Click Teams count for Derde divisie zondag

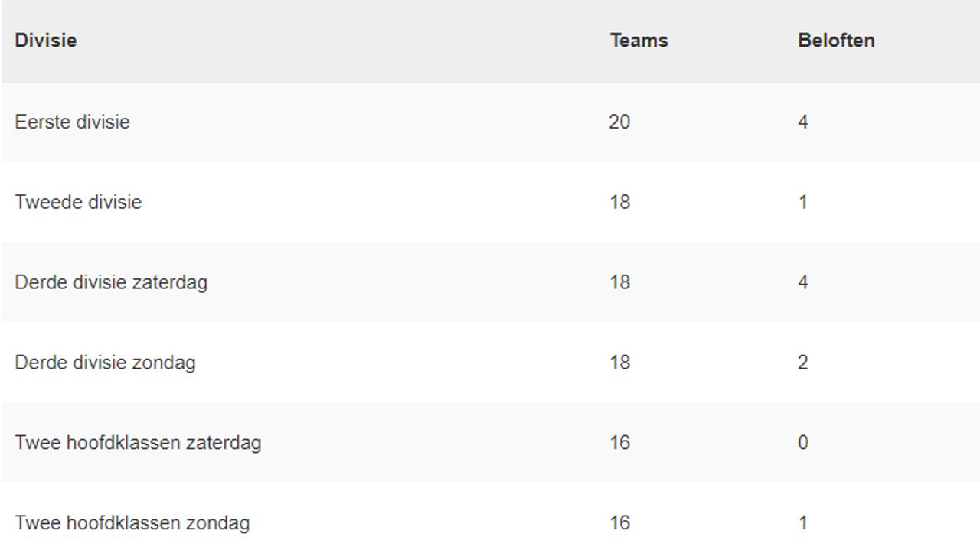click(x=619, y=362)
